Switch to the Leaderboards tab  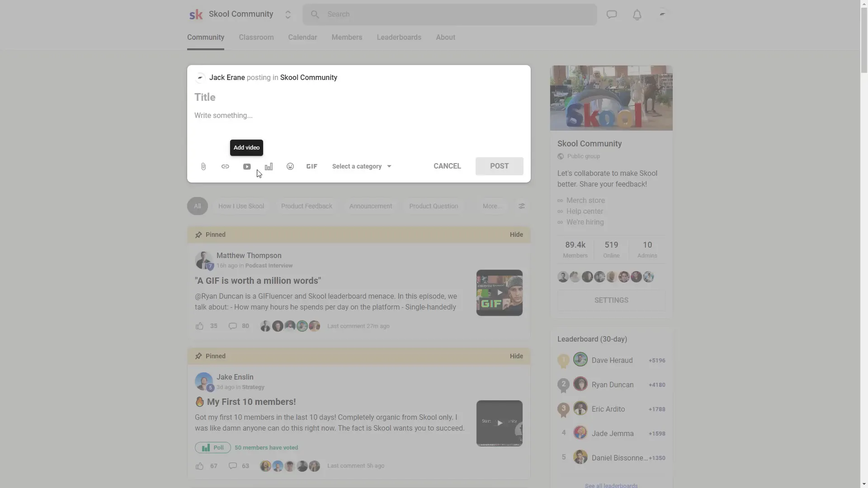[x=399, y=38]
